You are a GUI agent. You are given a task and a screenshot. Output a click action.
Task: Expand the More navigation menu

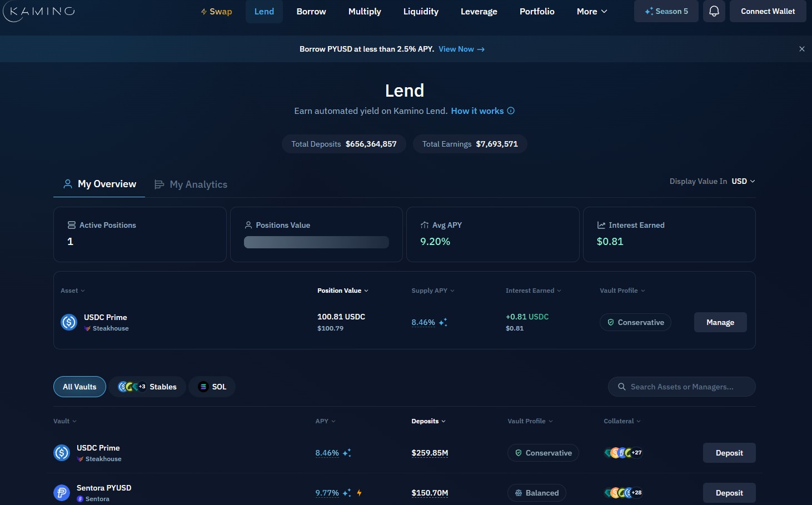point(591,11)
